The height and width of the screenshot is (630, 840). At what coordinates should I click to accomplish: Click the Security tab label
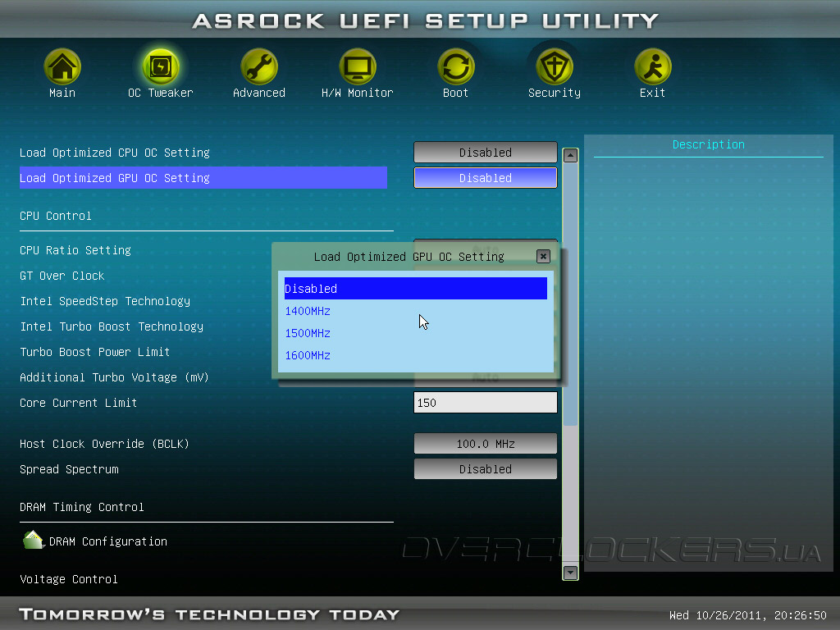pos(555,93)
